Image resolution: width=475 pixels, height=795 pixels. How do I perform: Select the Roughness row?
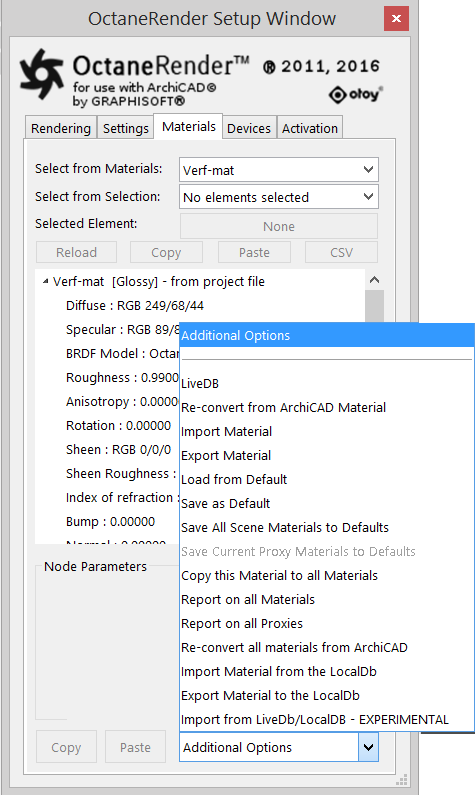click(122, 378)
